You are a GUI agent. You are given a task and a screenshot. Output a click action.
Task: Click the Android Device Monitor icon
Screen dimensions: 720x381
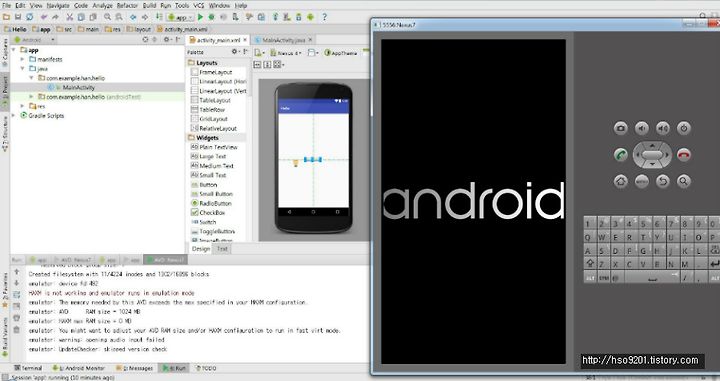pos(310,17)
